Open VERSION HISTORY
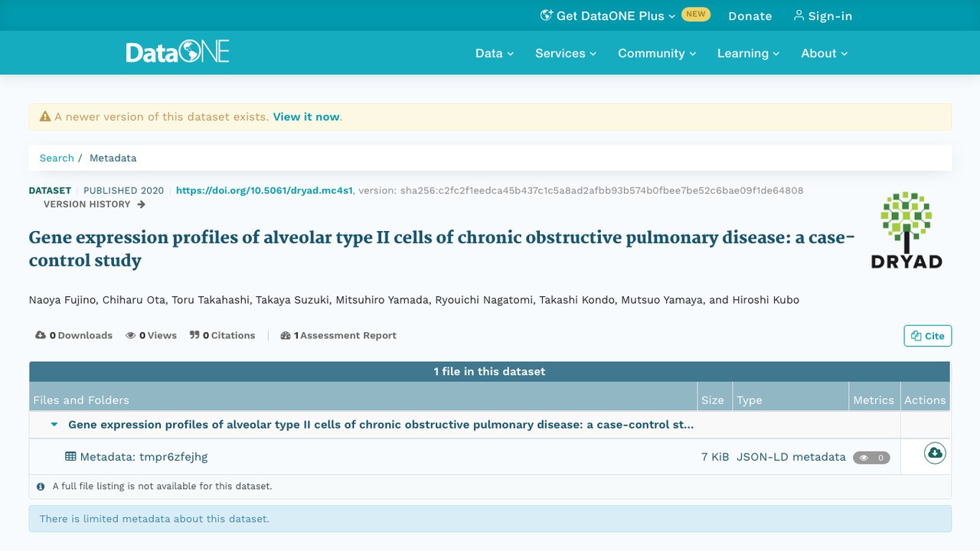Screen dimensions: 980x551 tap(94, 204)
